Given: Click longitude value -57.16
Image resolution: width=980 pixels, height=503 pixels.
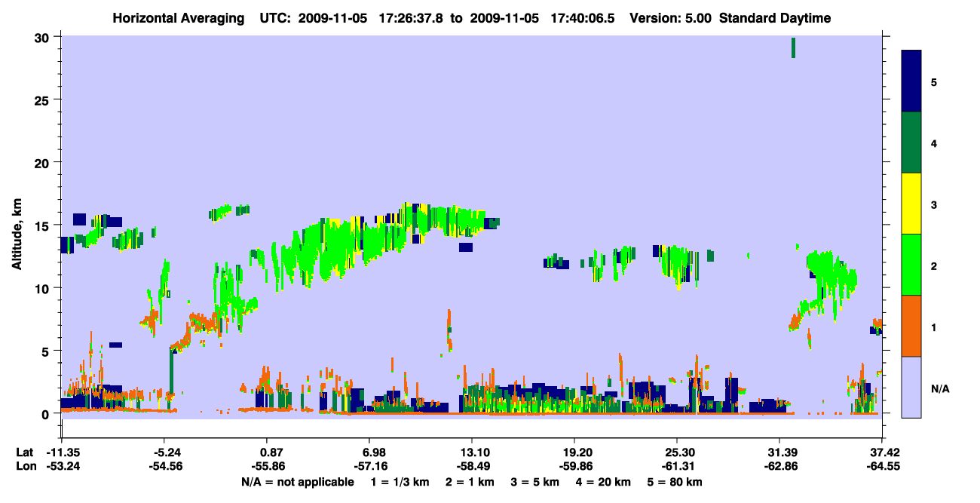Looking at the screenshot, I should click(x=369, y=466).
